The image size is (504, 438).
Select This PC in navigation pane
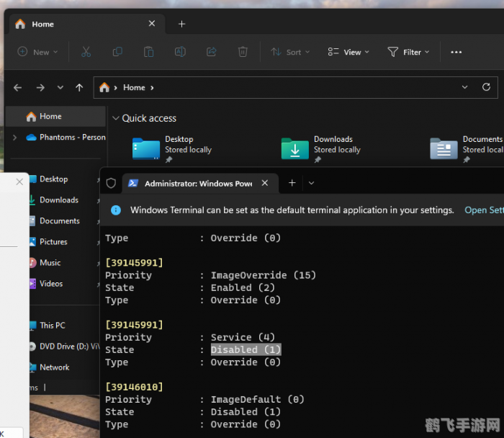pyautogui.click(x=52, y=325)
